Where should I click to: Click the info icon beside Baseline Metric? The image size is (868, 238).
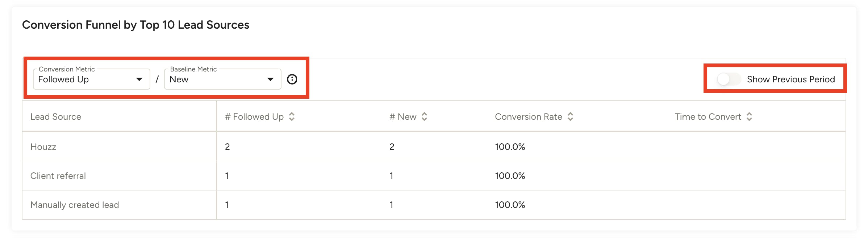(x=292, y=79)
